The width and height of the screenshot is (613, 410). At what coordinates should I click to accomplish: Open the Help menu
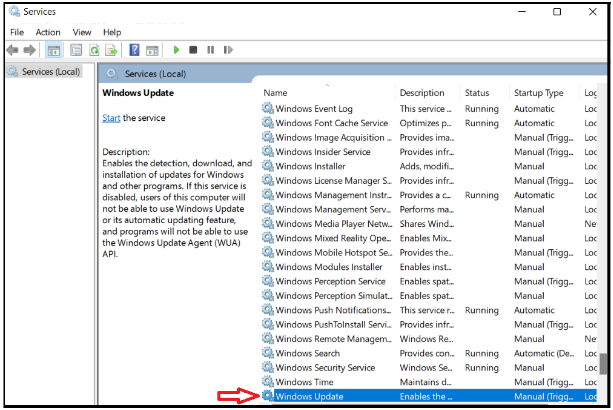click(x=112, y=32)
